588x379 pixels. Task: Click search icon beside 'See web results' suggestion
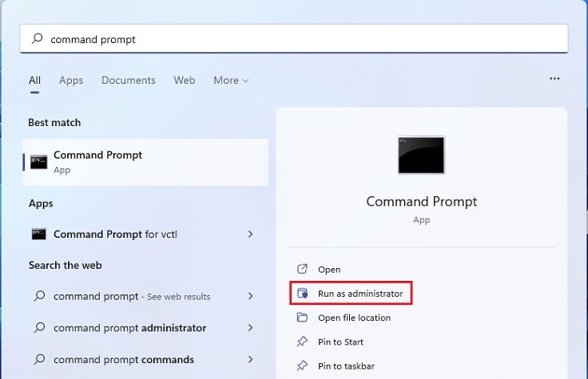pyautogui.click(x=39, y=296)
